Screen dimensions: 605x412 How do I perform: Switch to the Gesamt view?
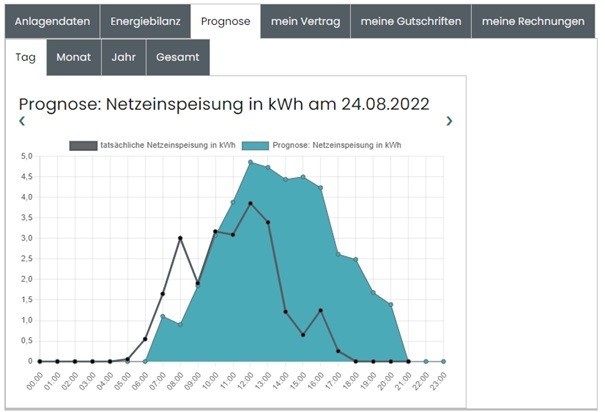tap(177, 57)
